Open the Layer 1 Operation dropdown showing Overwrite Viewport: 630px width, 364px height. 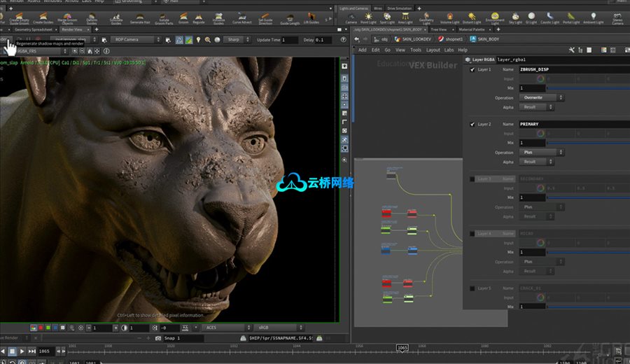click(x=541, y=98)
